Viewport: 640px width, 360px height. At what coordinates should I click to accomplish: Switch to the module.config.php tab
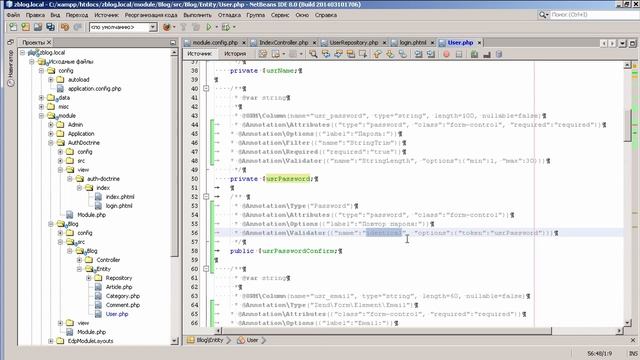215,42
